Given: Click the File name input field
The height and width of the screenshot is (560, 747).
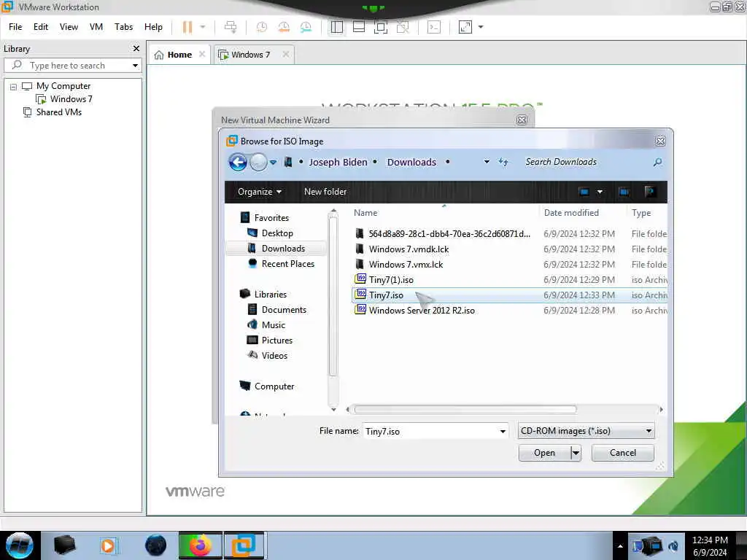Looking at the screenshot, I should coord(430,432).
